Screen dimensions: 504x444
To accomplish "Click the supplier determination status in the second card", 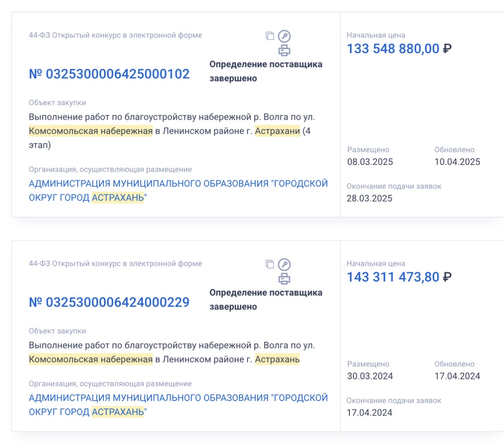I will tap(265, 300).
